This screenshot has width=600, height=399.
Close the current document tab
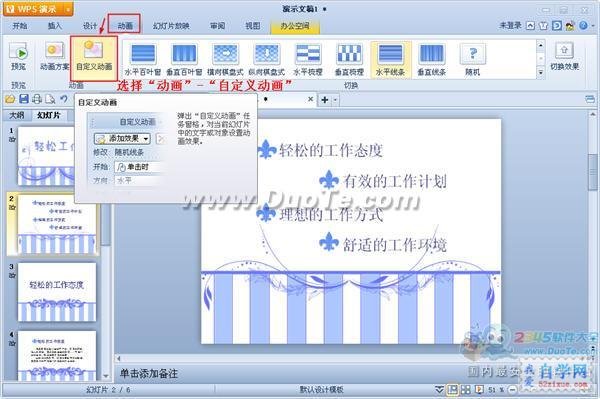click(310, 99)
